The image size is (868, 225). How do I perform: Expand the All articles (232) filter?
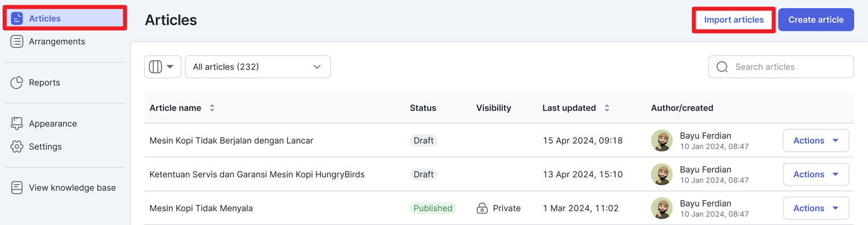(258, 67)
